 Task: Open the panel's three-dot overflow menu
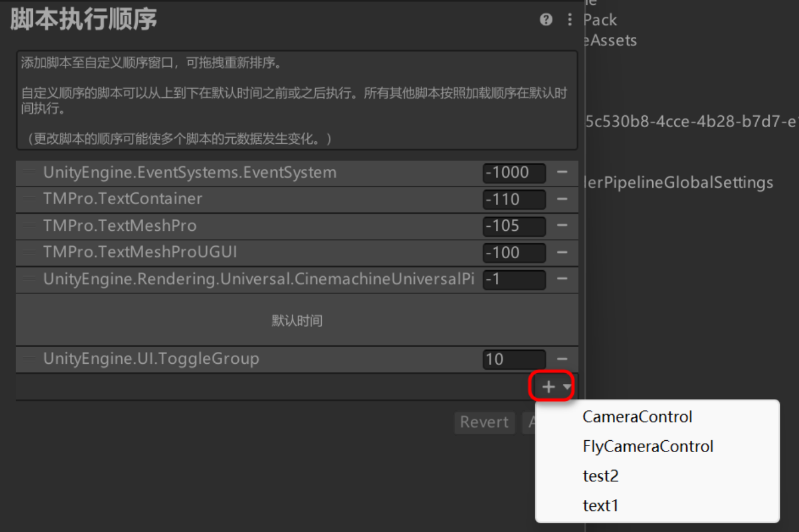pyautogui.click(x=569, y=19)
